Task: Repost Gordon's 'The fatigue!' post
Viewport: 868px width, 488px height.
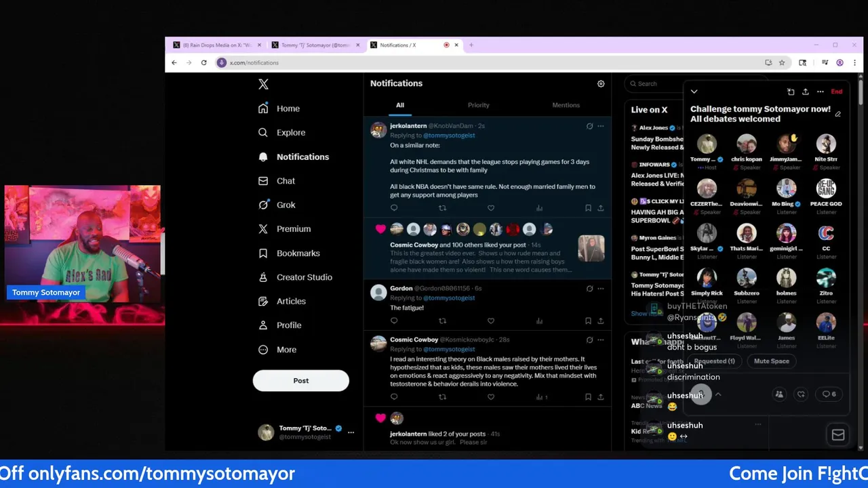Action: coord(443,321)
